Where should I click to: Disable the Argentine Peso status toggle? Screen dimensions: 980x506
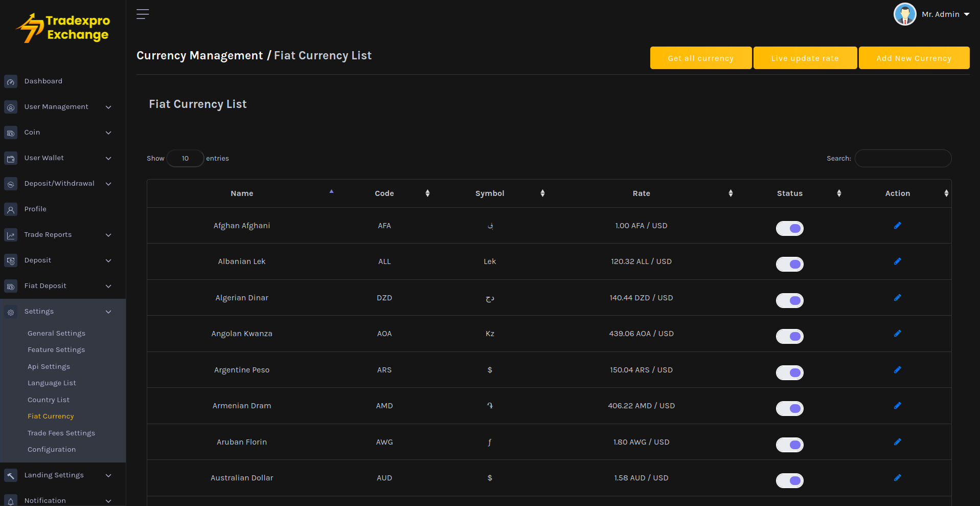[789, 372]
